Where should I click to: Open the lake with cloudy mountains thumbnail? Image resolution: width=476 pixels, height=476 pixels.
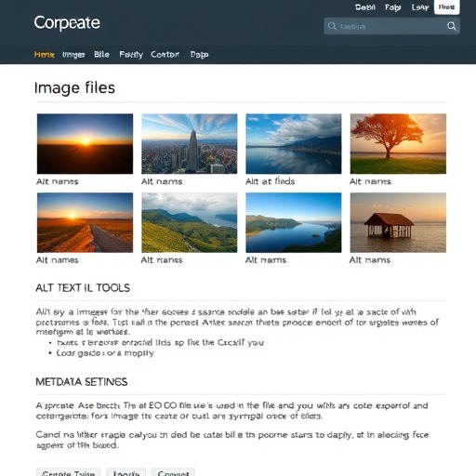294,143
